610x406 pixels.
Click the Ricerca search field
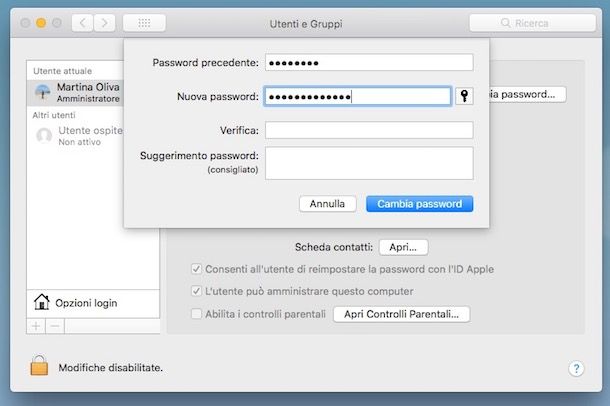click(x=533, y=23)
